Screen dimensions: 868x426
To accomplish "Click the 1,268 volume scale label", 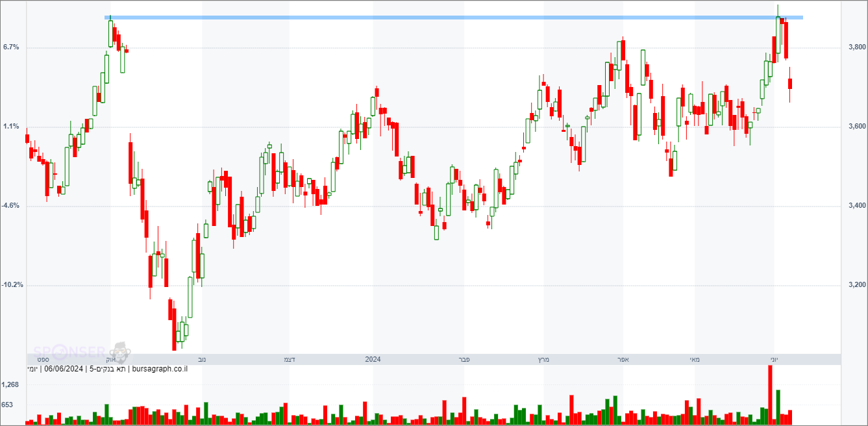I will click(10, 385).
